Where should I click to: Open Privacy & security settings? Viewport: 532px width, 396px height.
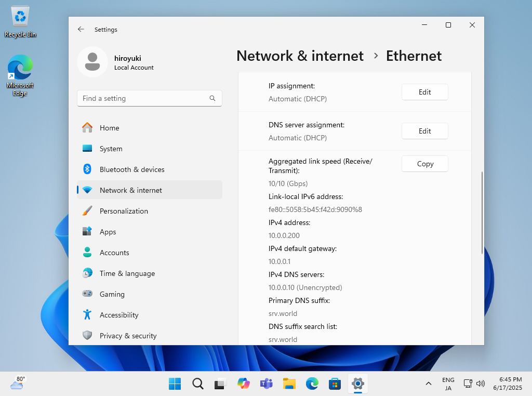[128, 336]
